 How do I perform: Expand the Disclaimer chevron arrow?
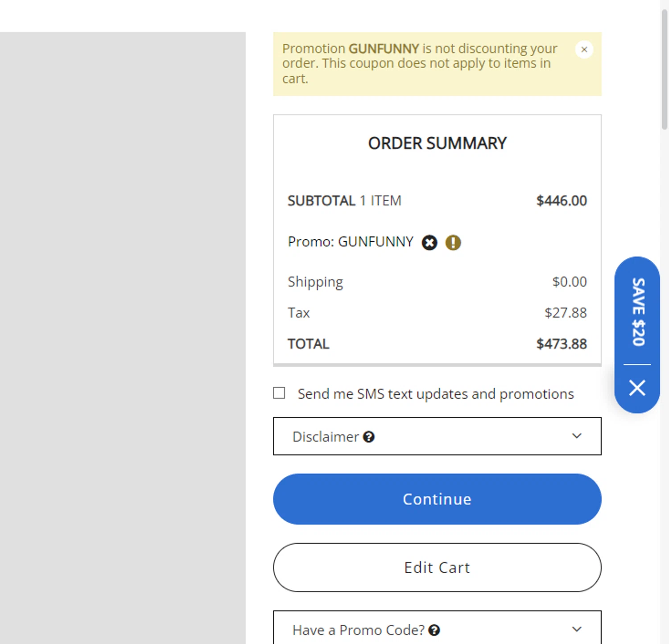point(577,436)
